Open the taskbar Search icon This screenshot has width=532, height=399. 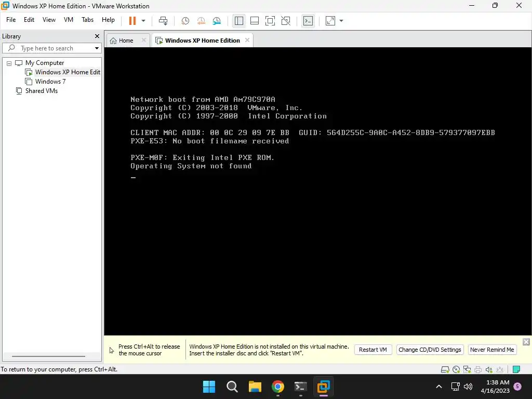(232, 387)
